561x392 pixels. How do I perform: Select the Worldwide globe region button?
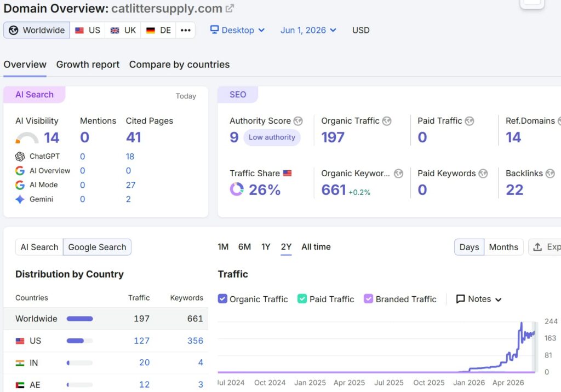(x=37, y=30)
